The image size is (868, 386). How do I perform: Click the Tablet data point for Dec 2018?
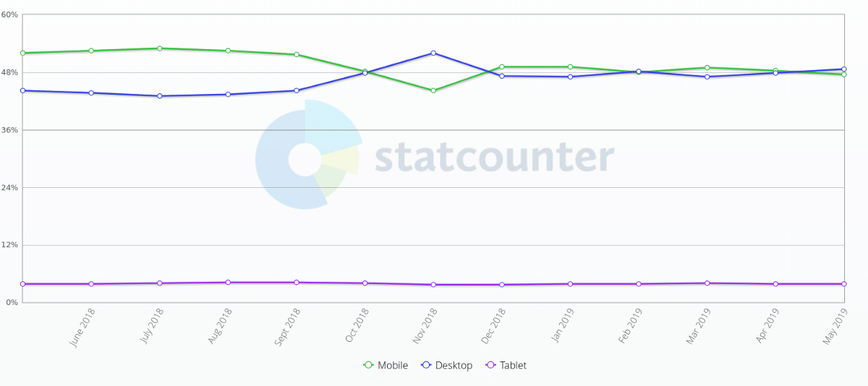pyautogui.click(x=502, y=285)
